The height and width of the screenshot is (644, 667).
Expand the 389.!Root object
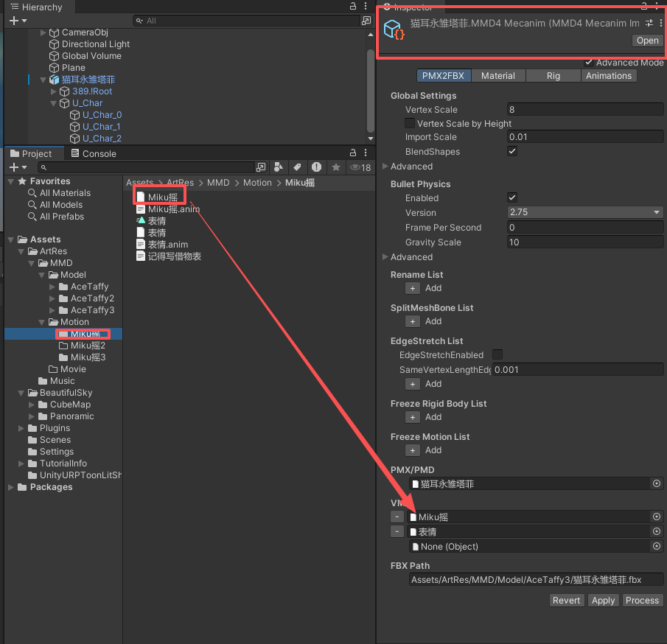(x=54, y=91)
